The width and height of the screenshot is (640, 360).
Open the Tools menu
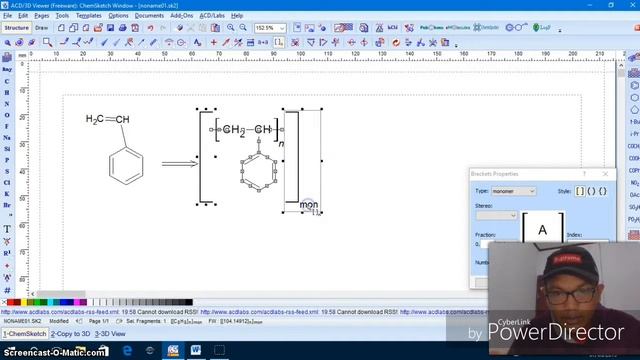tap(62, 16)
